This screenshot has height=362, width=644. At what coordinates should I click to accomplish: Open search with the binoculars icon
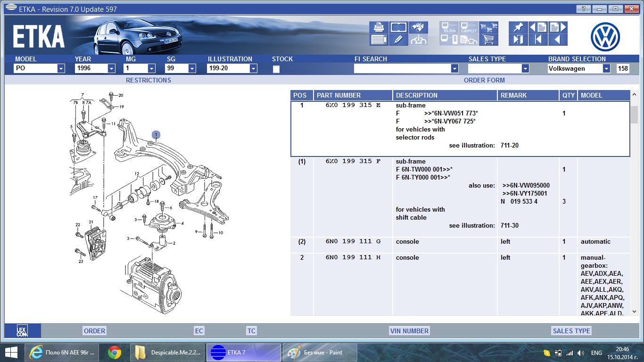tap(418, 27)
